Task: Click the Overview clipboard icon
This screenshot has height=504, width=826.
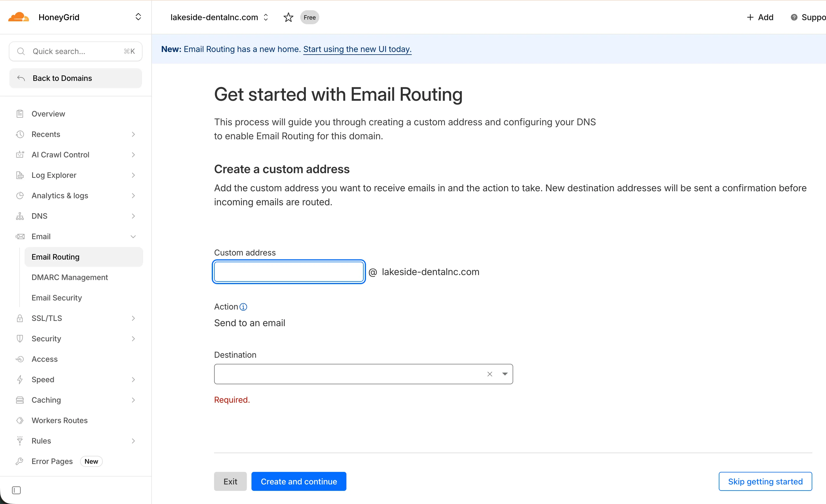Action: (20, 114)
